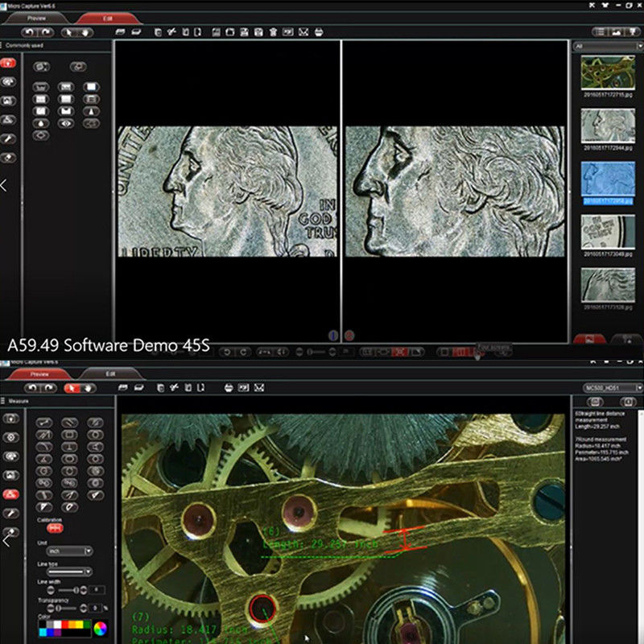Click printer icon in bottom window toolbar
Screen dimensions: 644x644
coord(229,387)
